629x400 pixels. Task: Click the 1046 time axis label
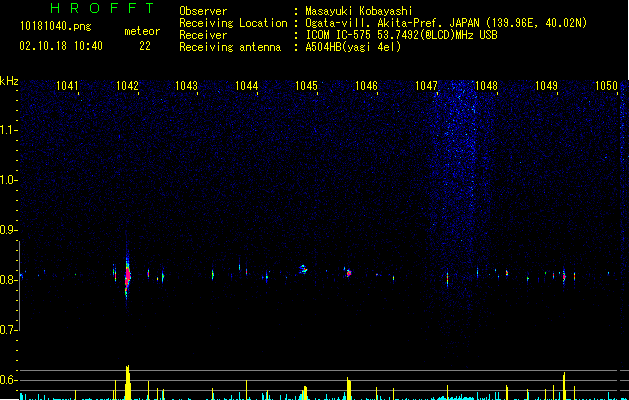pos(366,86)
